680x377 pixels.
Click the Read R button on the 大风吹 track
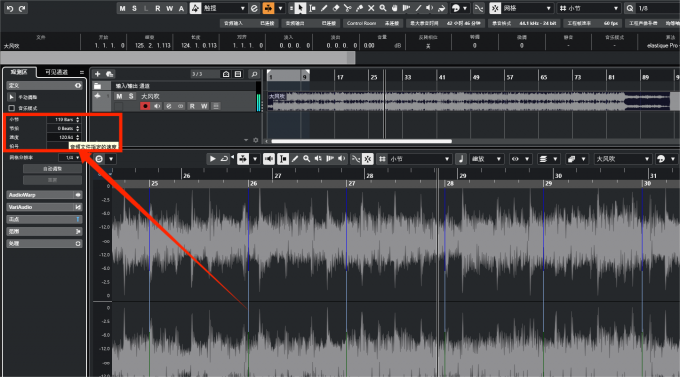tap(192, 106)
